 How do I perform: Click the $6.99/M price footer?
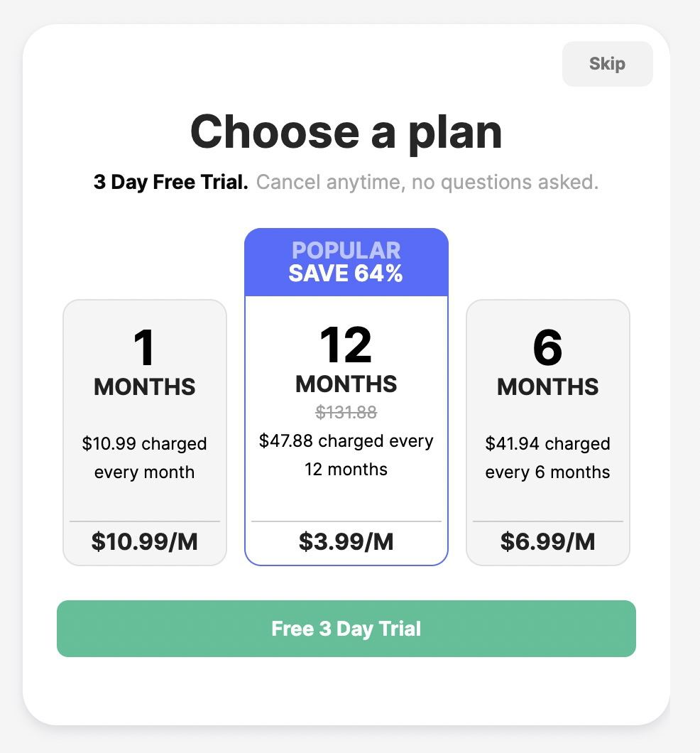click(x=547, y=542)
